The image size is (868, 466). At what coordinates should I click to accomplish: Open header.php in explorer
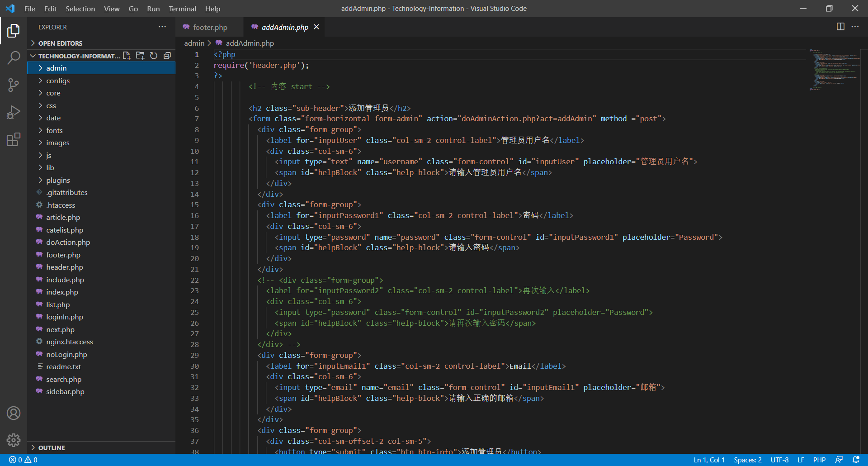coord(101,267)
